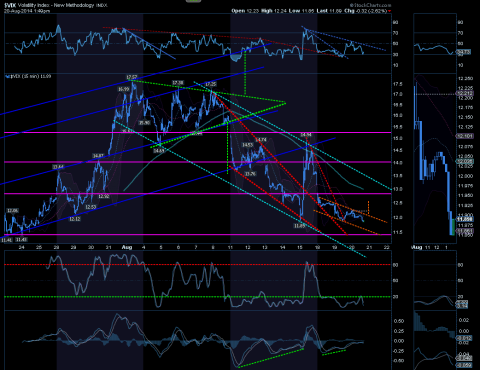Viewport: 480px width, 370px height.
Task: Click the Aug label under the side panel
Action: pyautogui.click(x=417, y=247)
